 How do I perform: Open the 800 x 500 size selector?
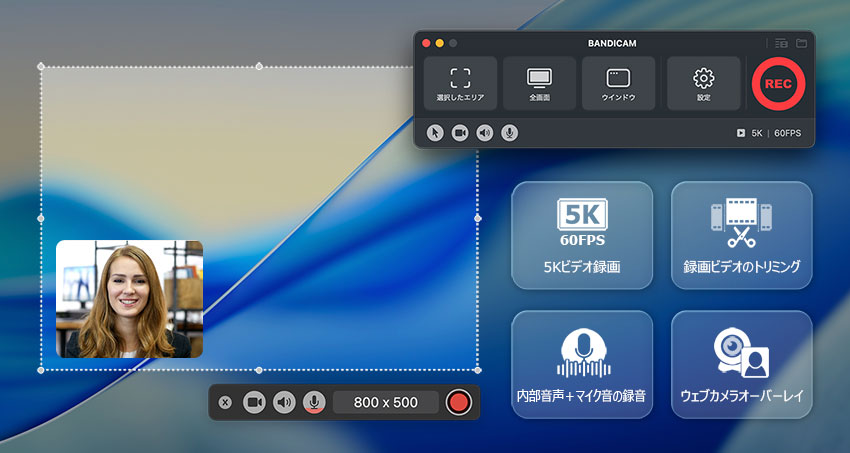pos(386,402)
